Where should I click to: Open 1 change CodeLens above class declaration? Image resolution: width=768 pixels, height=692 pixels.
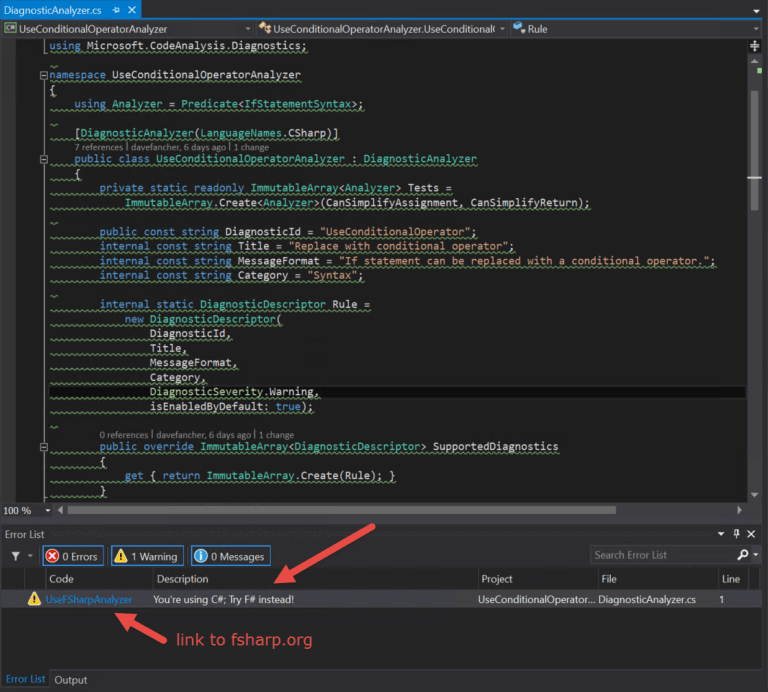point(251,147)
